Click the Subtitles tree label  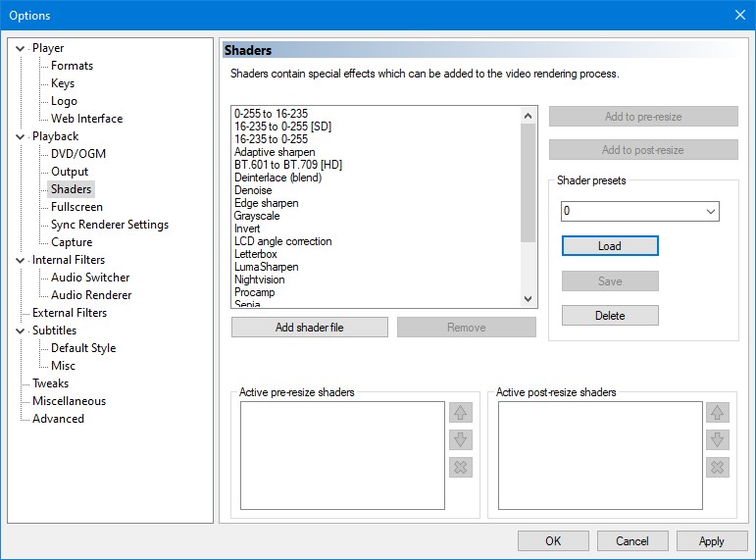54,331
